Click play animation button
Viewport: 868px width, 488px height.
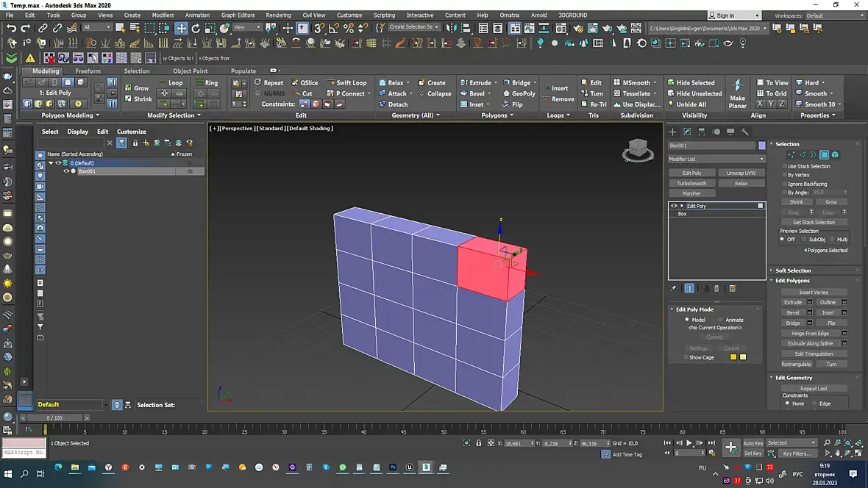click(689, 442)
